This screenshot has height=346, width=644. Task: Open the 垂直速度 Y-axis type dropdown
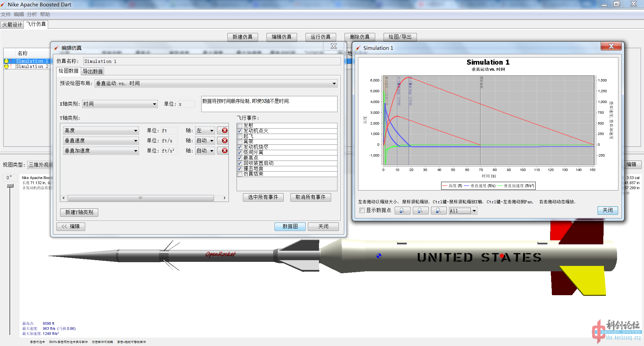(101, 141)
